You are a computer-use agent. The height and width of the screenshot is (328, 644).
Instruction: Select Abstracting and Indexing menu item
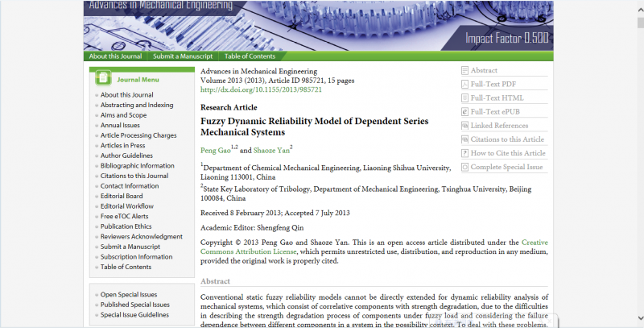coord(137,106)
